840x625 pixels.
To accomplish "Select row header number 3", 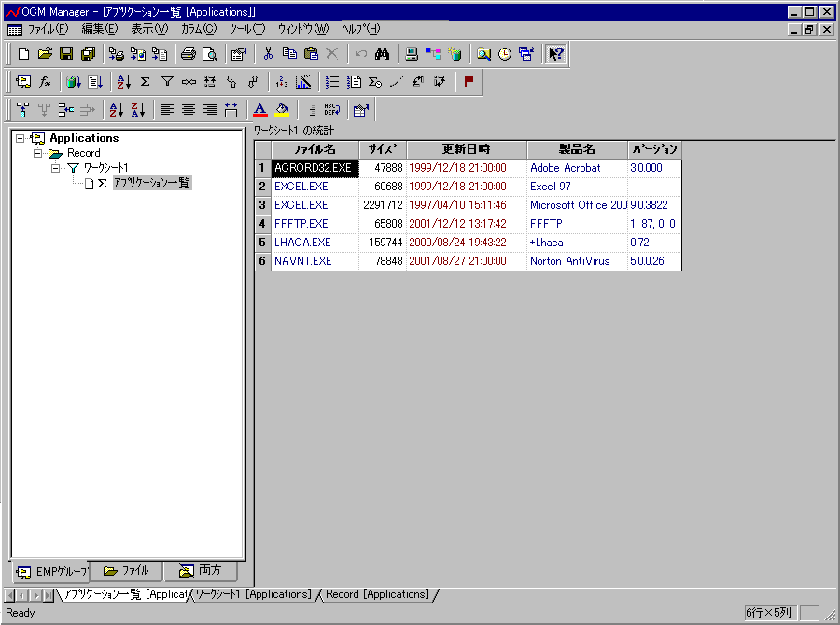I will click(x=262, y=205).
